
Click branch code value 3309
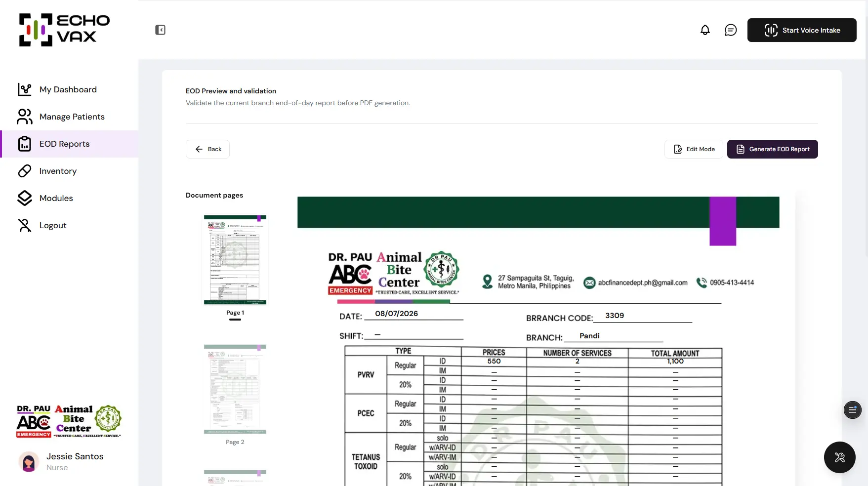[615, 316]
